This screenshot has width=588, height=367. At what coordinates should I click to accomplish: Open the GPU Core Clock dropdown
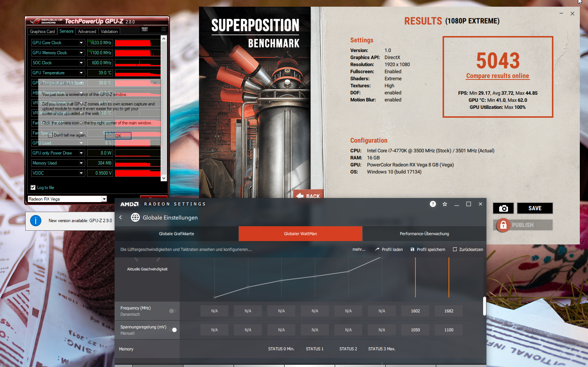tap(81, 43)
